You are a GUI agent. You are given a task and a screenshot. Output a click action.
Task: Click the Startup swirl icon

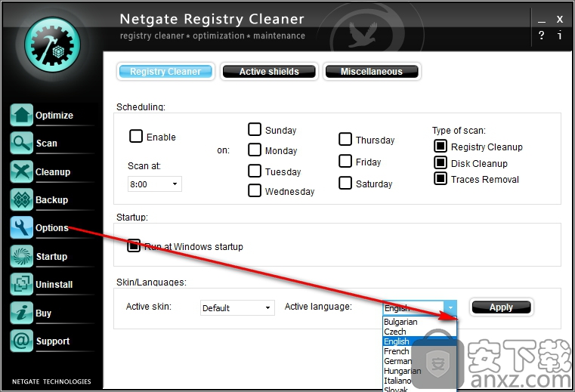pos(22,256)
